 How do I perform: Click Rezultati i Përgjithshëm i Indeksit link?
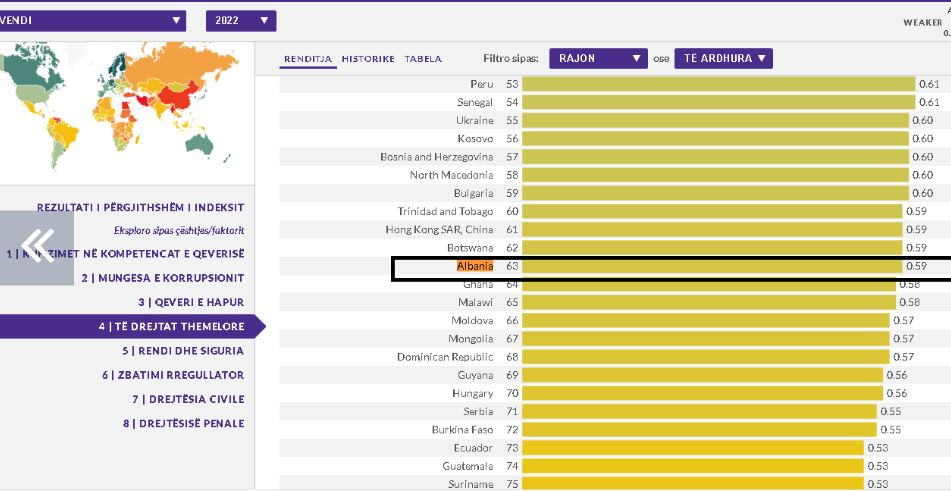(140, 208)
